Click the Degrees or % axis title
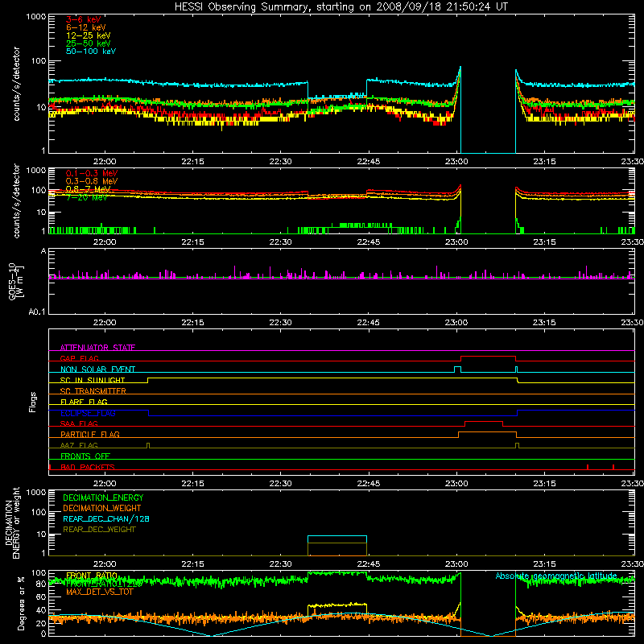 click(21, 603)
